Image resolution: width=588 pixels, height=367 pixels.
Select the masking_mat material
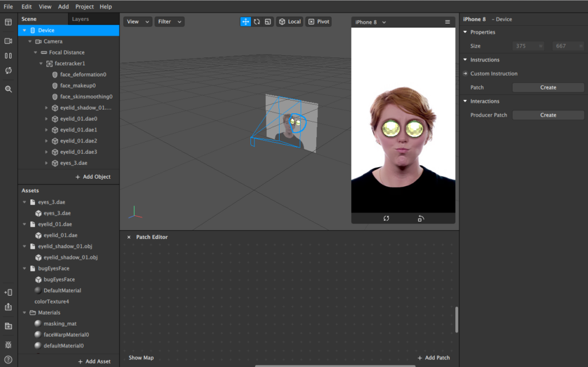(60, 323)
